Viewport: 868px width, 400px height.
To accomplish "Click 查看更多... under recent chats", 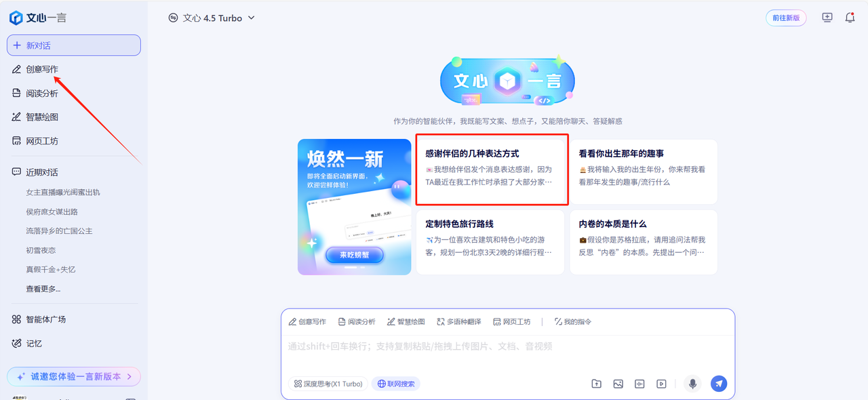I will [43, 289].
